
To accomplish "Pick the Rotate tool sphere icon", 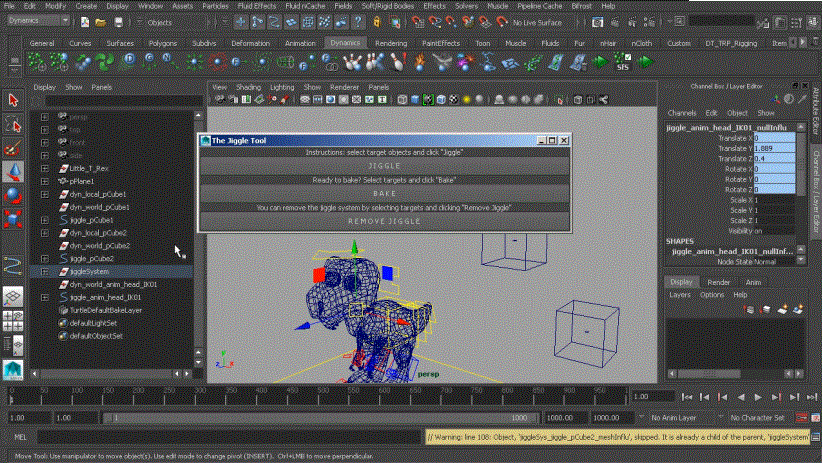I will click(13, 195).
